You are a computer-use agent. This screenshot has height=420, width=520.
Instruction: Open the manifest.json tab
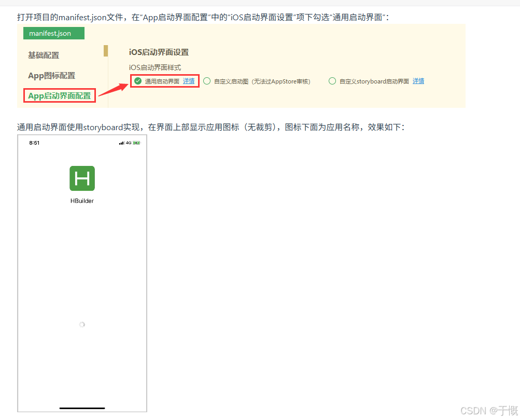coord(54,33)
